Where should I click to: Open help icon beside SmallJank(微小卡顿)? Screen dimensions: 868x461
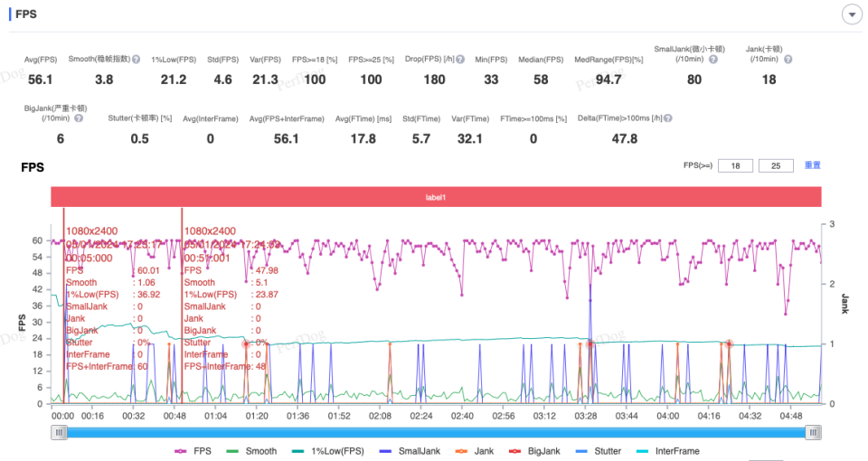[x=713, y=60]
